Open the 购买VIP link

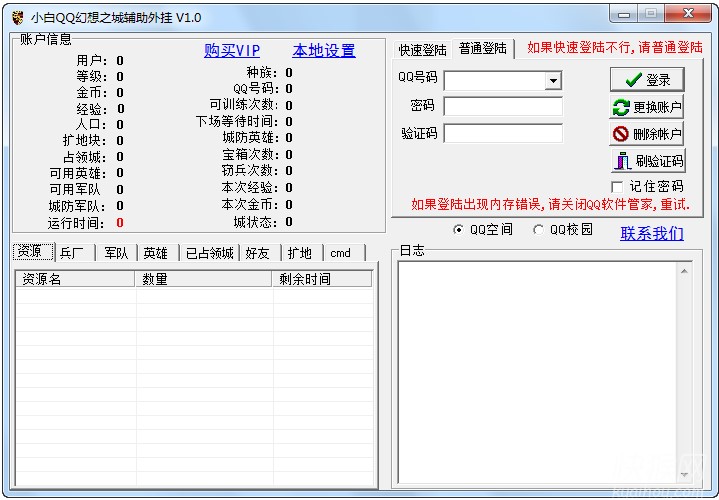(x=232, y=50)
